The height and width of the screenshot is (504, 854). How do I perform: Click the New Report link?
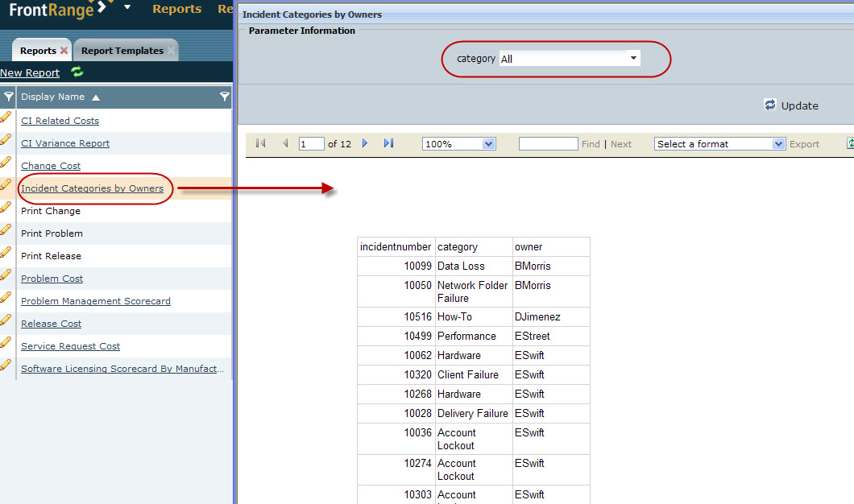coord(30,73)
